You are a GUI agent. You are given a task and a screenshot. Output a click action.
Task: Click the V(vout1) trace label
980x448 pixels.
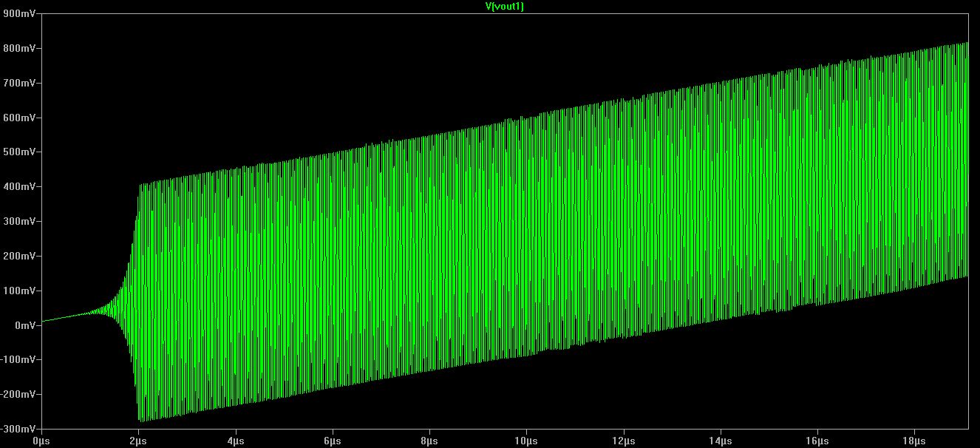tap(506, 6)
